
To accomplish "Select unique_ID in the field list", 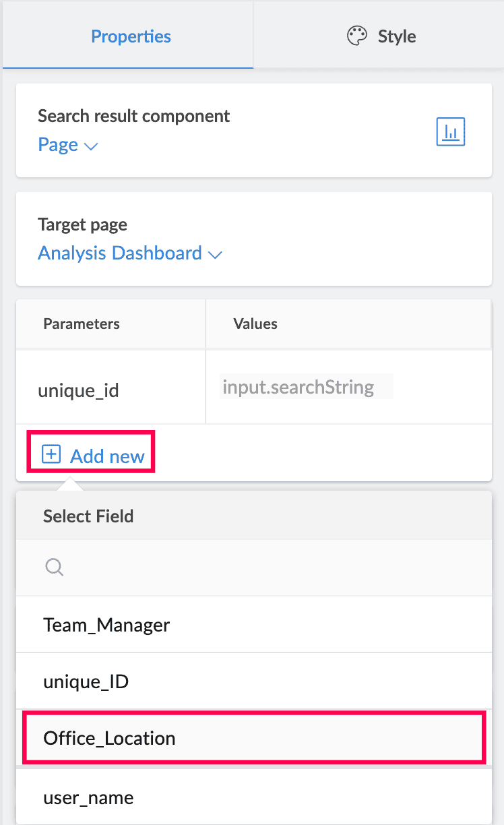I will (x=86, y=681).
